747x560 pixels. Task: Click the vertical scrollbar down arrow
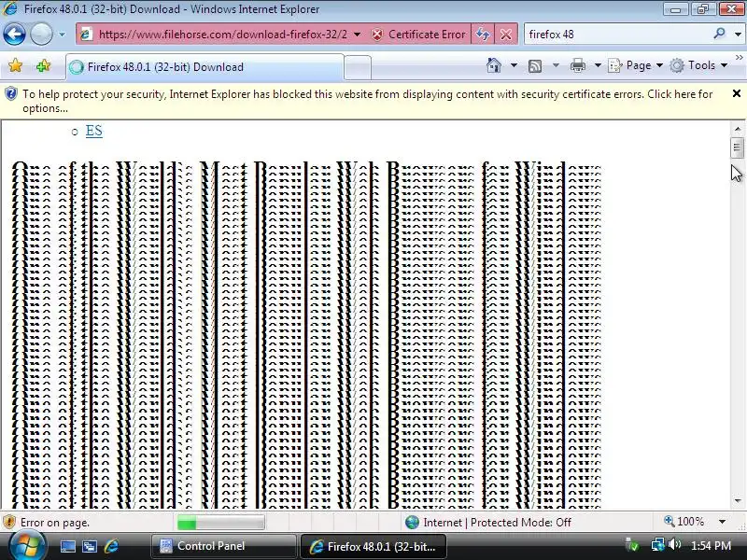click(x=738, y=501)
